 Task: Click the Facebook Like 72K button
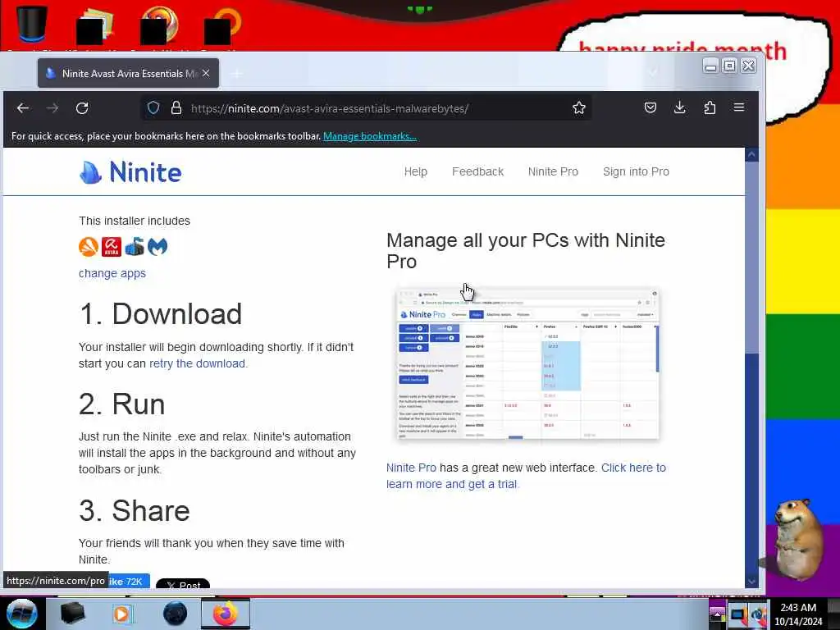(x=129, y=582)
